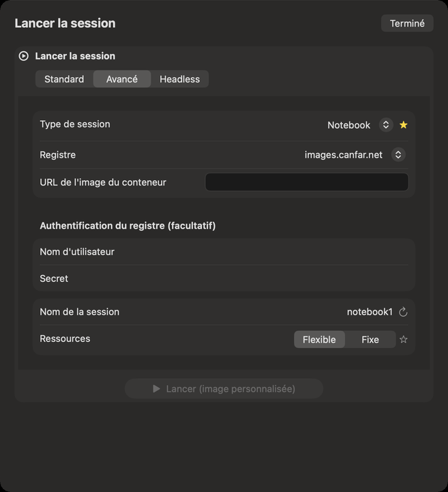Select Fixe resources mode
The width and height of the screenshot is (448, 492).
pos(370,340)
